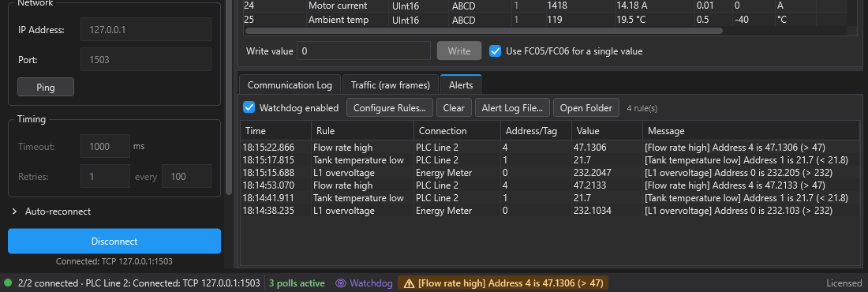Click the Timeout field showing 1000
868x292 pixels.
point(105,146)
